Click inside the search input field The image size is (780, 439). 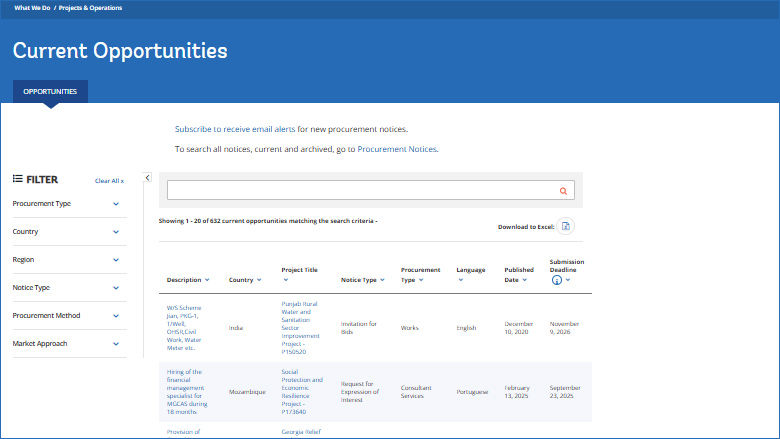pos(360,190)
